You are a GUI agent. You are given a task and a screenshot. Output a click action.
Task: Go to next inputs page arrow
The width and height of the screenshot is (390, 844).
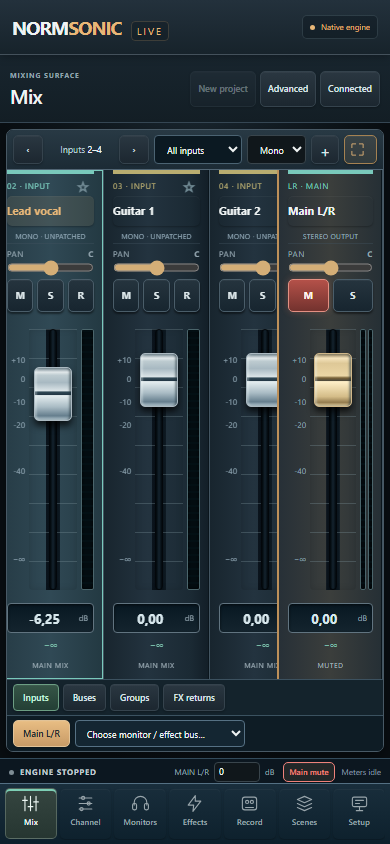[134, 150]
